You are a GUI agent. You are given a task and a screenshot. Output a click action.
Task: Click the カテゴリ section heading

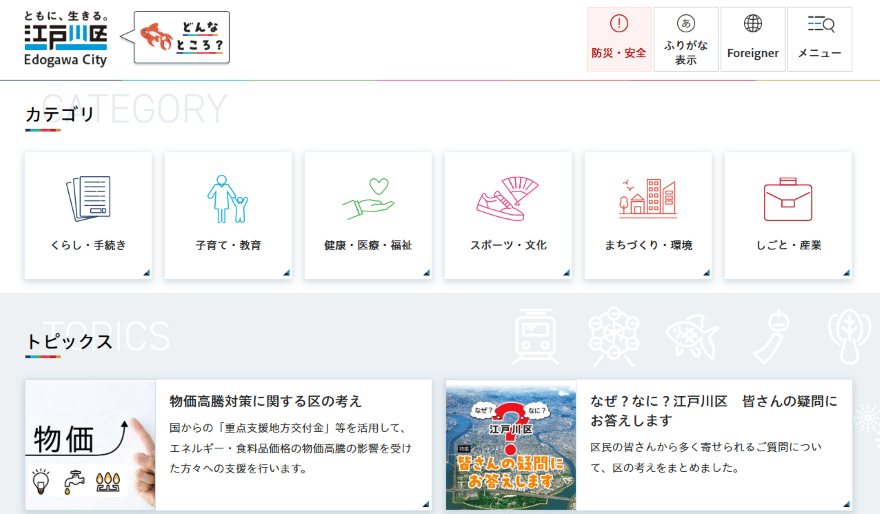click(x=60, y=114)
